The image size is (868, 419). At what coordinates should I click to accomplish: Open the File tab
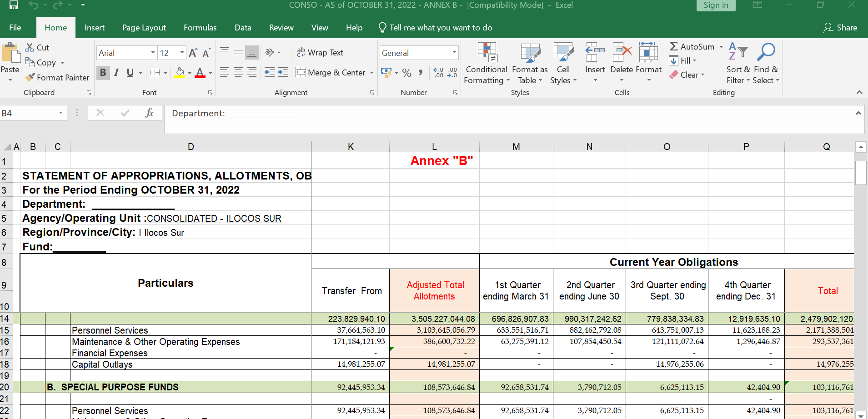15,28
